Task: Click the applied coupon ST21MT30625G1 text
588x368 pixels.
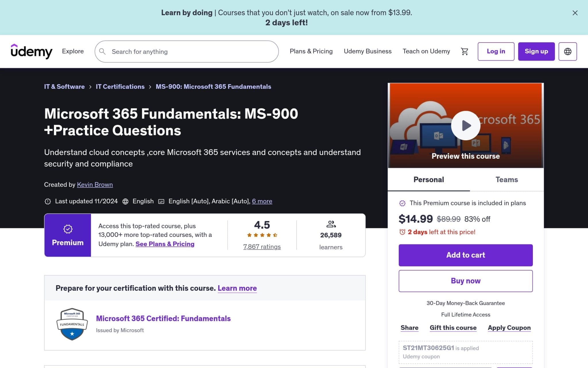Action: [x=428, y=348]
